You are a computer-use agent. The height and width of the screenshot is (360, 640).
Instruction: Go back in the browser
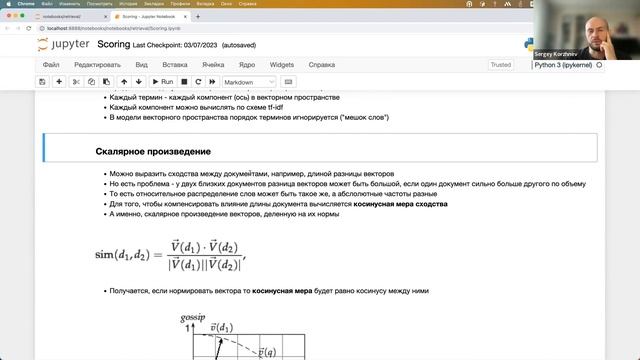click(x=7, y=28)
